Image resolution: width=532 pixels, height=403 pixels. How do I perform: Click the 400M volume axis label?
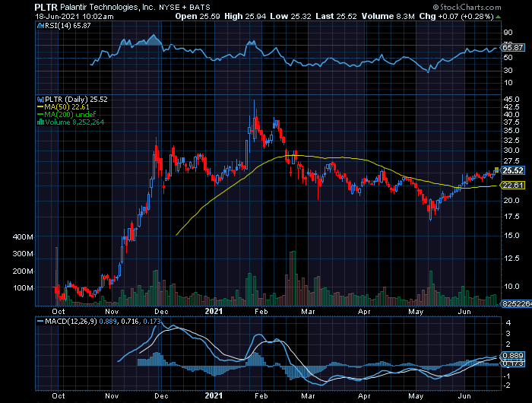pyautogui.click(x=23, y=237)
